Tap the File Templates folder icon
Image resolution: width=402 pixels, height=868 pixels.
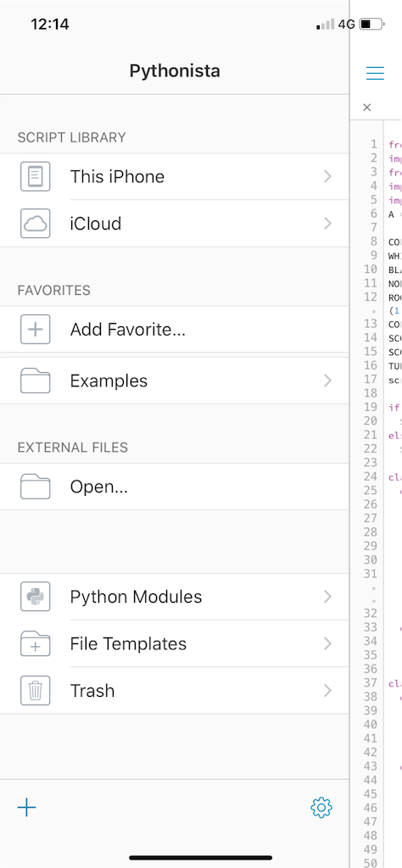(x=36, y=644)
